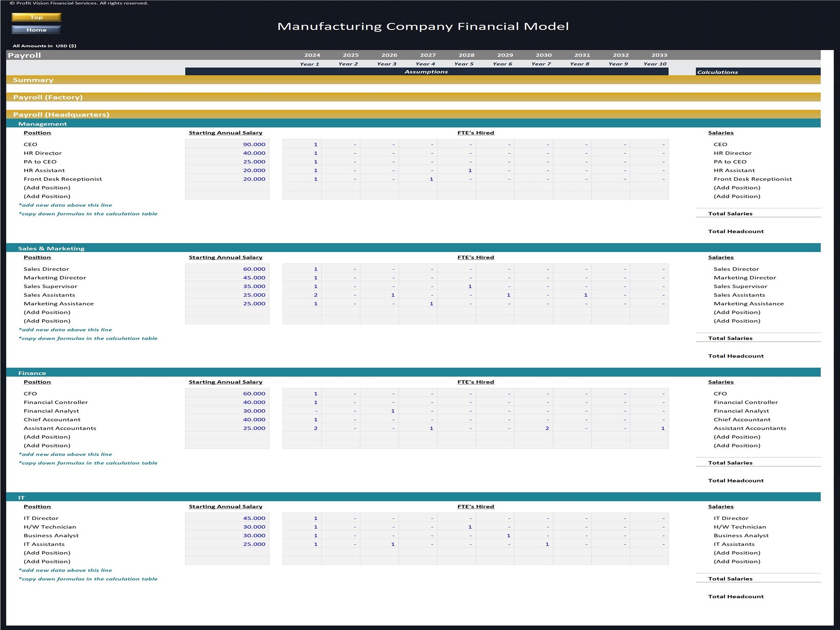The image size is (840, 630).
Task: Click Sales Supervisor in Salaries column
Action: pos(740,286)
